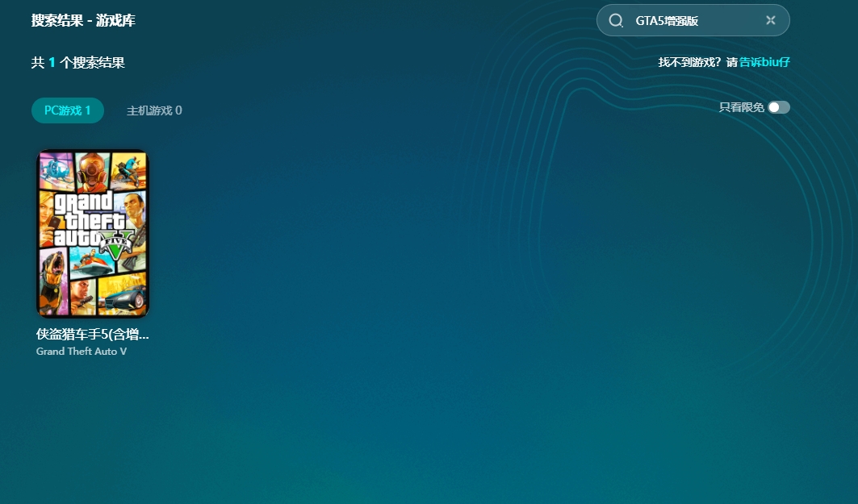Image resolution: width=858 pixels, height=504 pixels.
Task: Click the 共 1 个搜索结果 count text
Action: 77,62
